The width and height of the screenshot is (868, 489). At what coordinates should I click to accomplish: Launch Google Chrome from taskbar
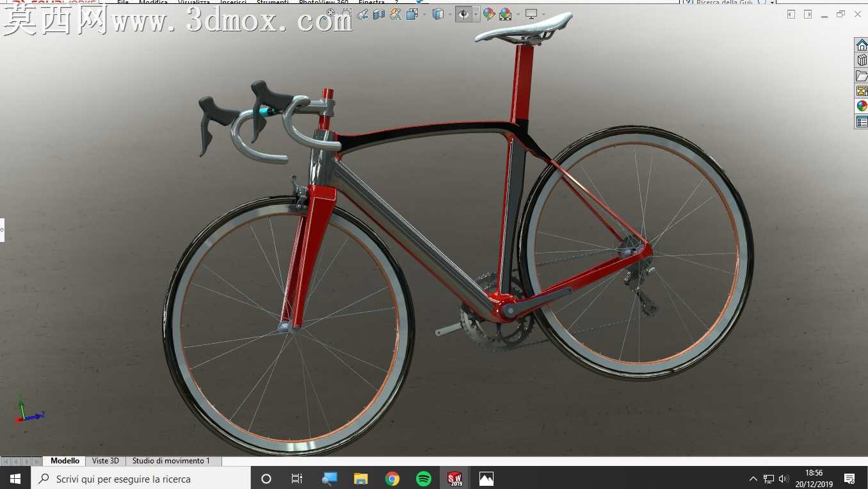tap(392, 478)
